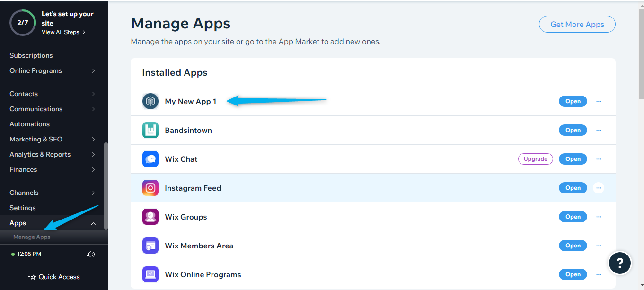The image size is (644, 290).
Task: Click the Wix Members Area icon
Action: point(150,246)
